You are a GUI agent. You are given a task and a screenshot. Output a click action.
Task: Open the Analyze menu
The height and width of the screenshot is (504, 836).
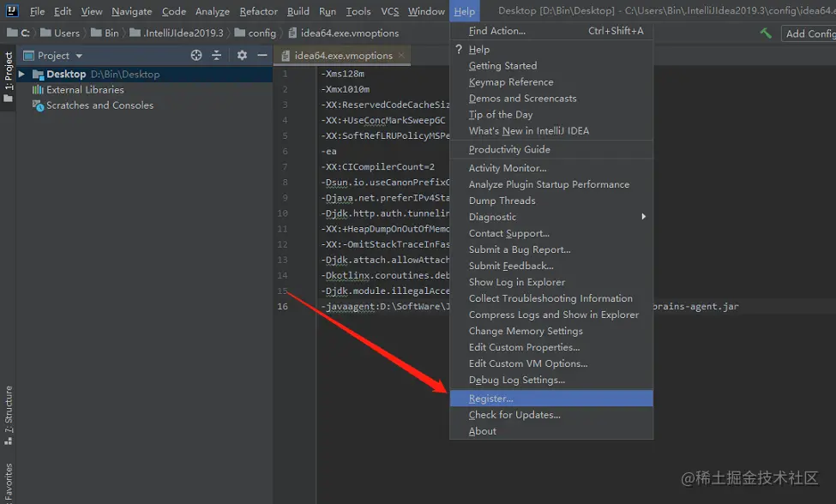tap(212, 11)
